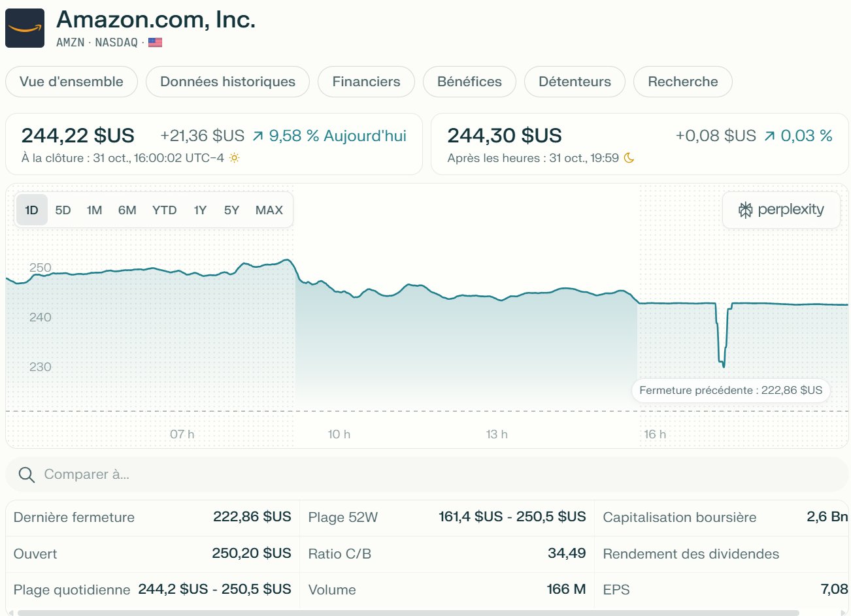Toggle the 1D chart range
The image size is (851, 616).
click(x=31, y=210)
